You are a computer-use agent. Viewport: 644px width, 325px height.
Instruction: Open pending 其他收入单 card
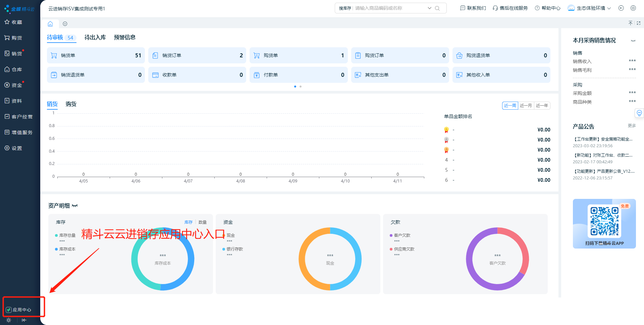click(501, 75)
